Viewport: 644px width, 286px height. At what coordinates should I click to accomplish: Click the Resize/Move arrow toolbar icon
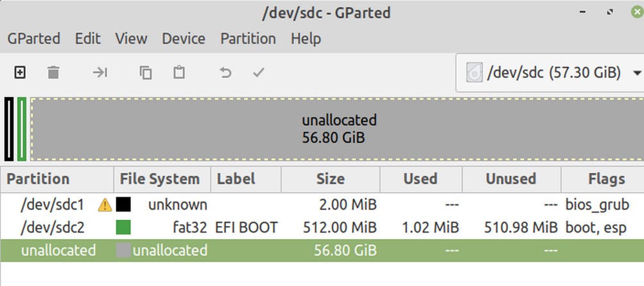tap(100, 73)
